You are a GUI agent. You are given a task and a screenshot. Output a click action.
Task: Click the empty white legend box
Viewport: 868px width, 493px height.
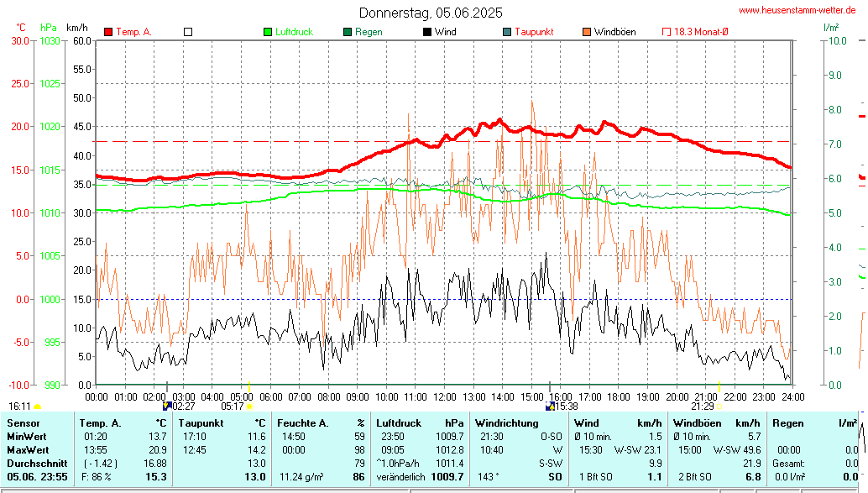coord(188,32)
